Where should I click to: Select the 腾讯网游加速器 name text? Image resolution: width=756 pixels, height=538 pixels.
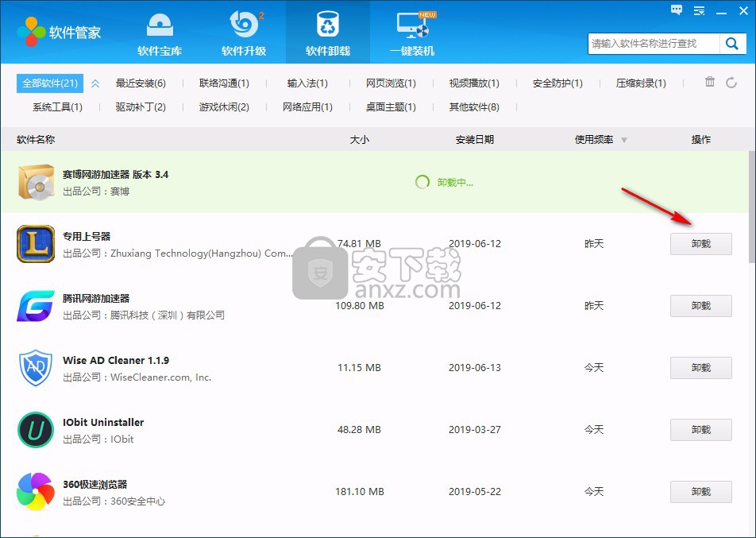pyautogui.click(x=96, y=298)
